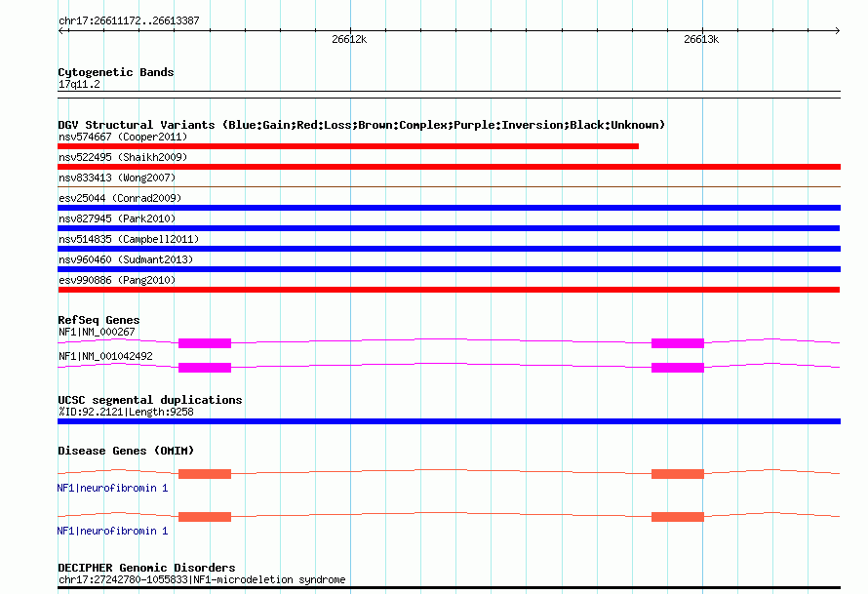This screenshot has width=868, height=594.
Task: Click right exon of second OMIM NF1 gene
Action: click(x=678, y=517)
